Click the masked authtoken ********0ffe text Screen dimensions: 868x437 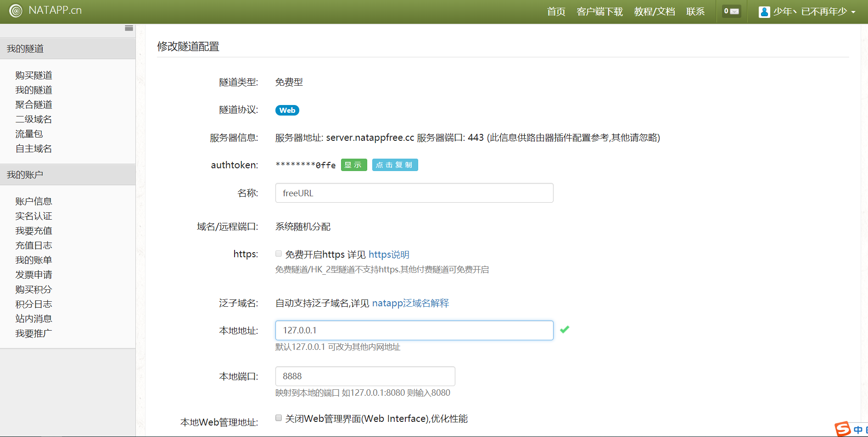(x=305, y=165)
